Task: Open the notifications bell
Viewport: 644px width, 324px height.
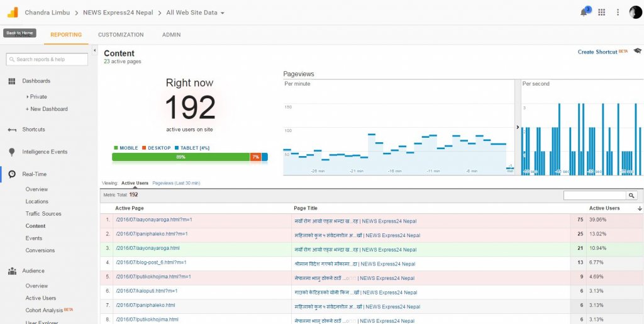Action: point(583,13)
